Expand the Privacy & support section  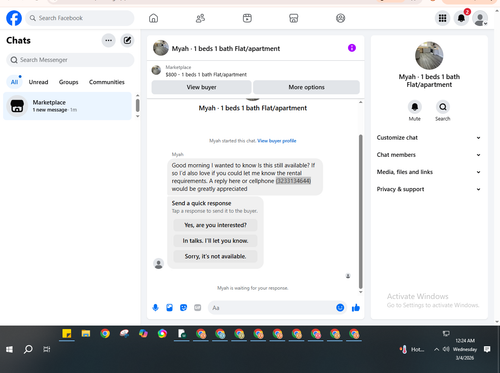pos(429,189)
